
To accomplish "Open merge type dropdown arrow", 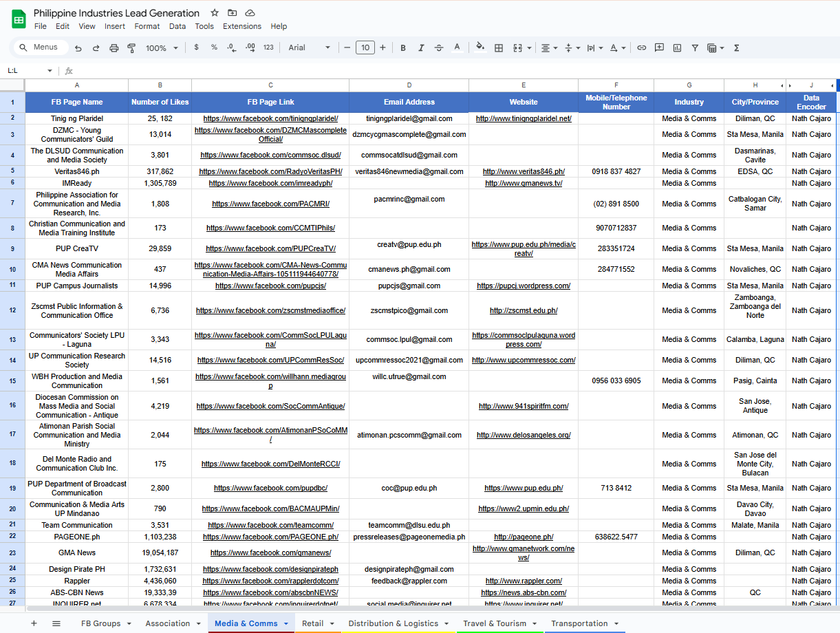I will pos(529,48).
